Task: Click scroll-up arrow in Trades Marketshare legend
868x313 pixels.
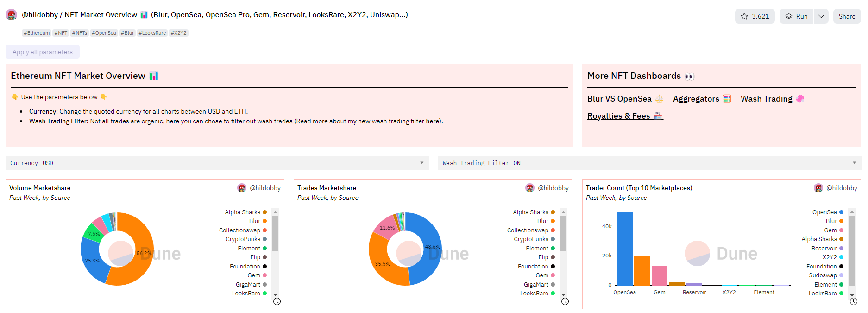Action: (x=563, y=212)
